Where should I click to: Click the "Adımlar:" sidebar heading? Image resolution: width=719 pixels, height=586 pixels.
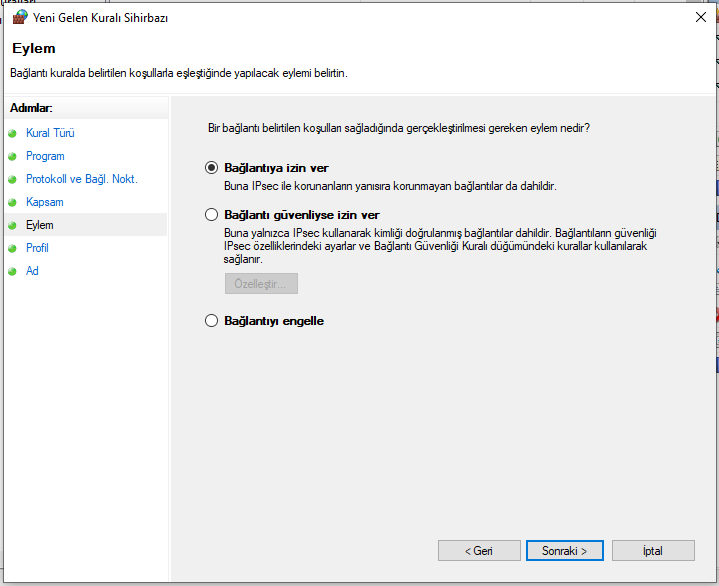click(31, 108)
